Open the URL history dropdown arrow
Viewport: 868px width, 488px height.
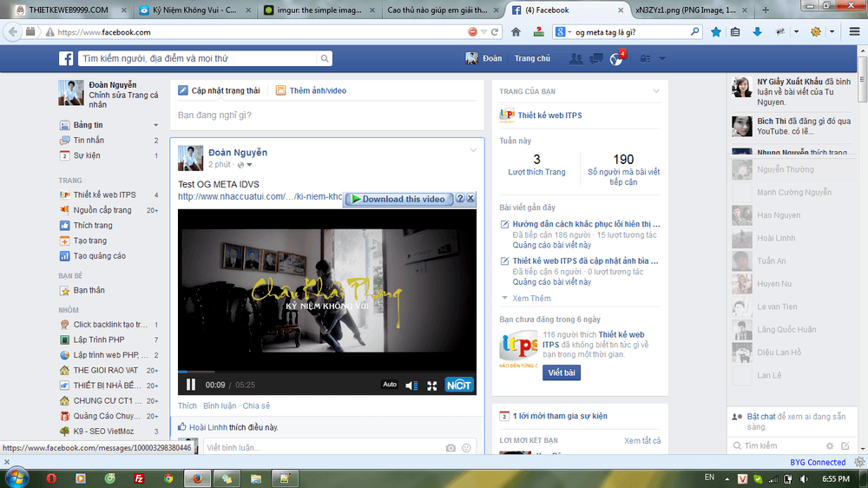483,32
